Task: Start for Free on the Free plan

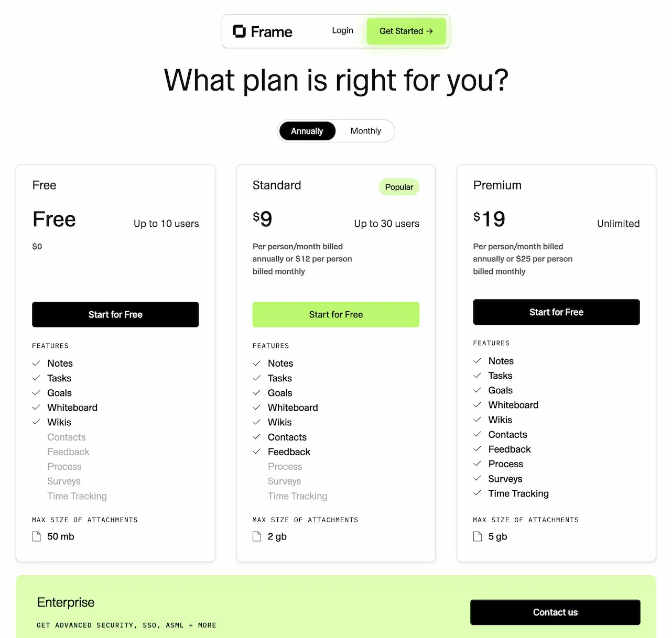Action: (115, 314)
